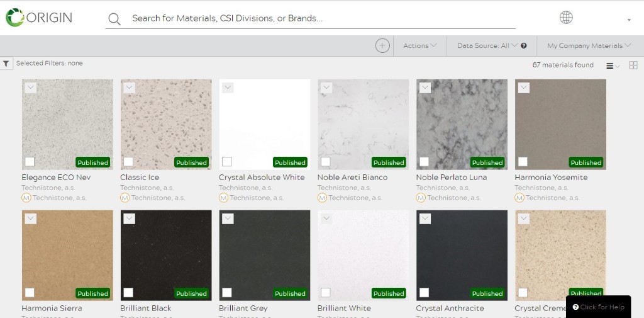
Task: Click manufacturer M icon under Noble Perlato Luna
Action: click(x=421, y=198)
